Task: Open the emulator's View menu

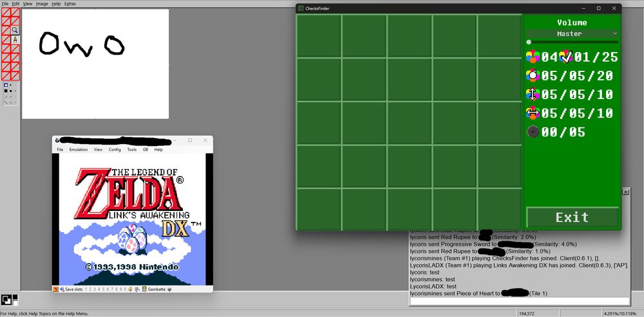Action: [x=98, y=150]
